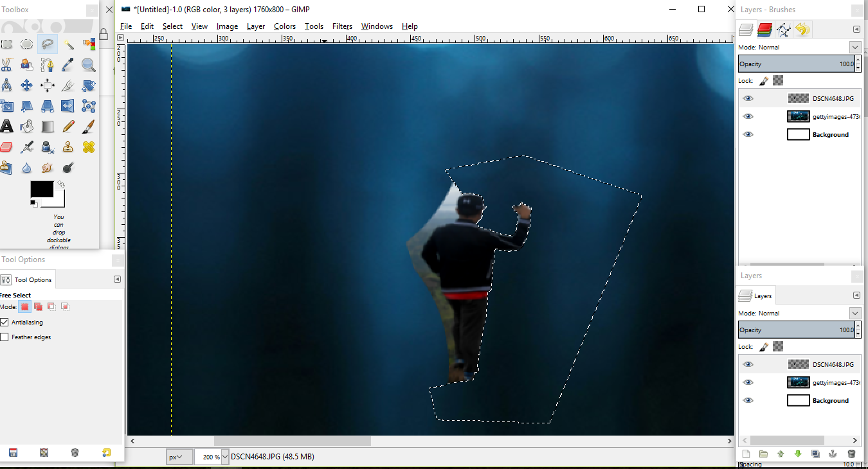Select the Paths pen tool
868x469 pixels.
[x=47, y=65]
